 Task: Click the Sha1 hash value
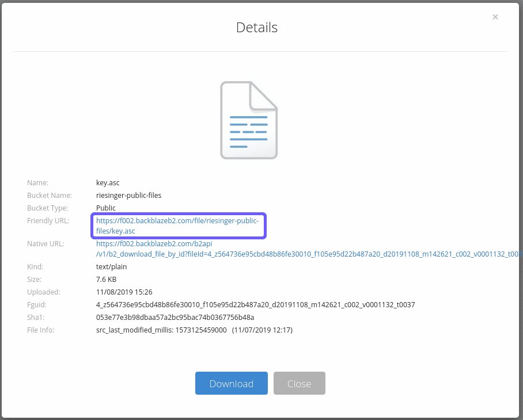(175, 317)
